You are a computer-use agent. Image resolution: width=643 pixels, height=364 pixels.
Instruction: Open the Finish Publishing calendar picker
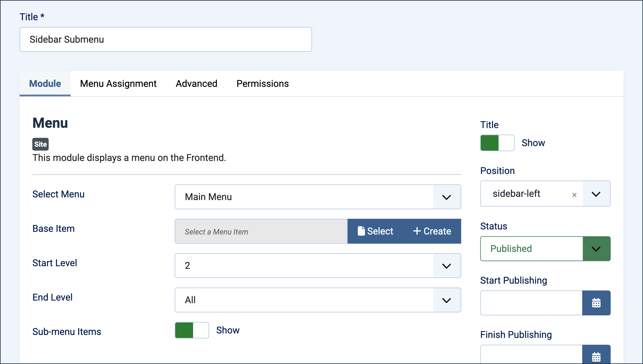[x=596, y=355]
